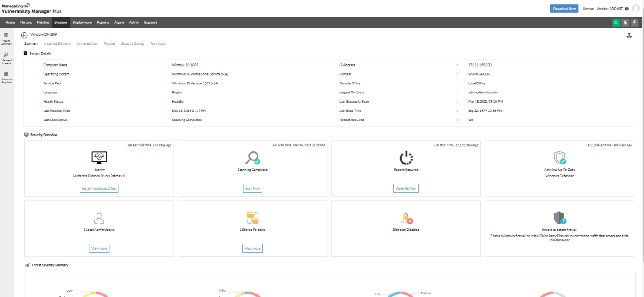Click the lightning bolt icon on the menu bar
The width and height of the screenshot is (644, 297).
[x=634, y=22]
